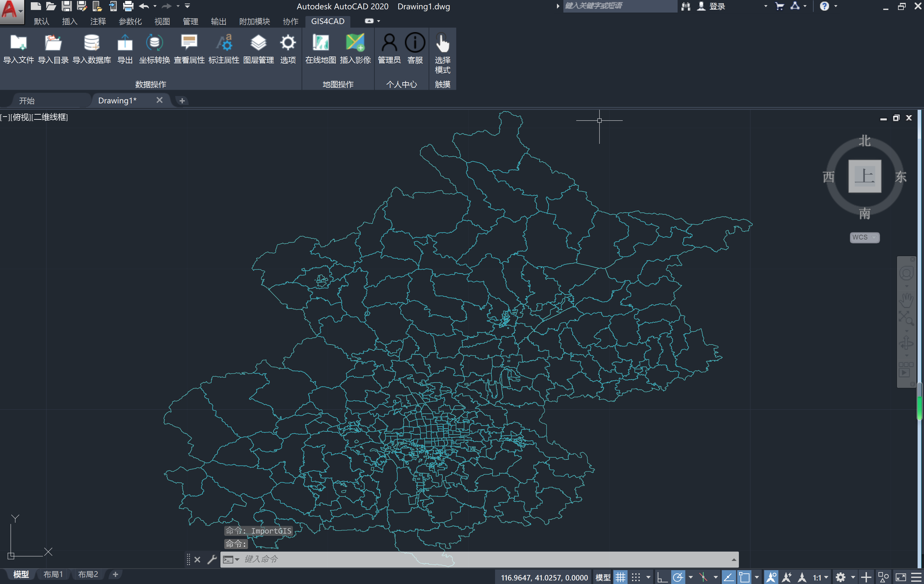Expand Quick Access Toolbar customize arrow
The image size is (924, 584).
pyautogui.click(x=187, y=6)
